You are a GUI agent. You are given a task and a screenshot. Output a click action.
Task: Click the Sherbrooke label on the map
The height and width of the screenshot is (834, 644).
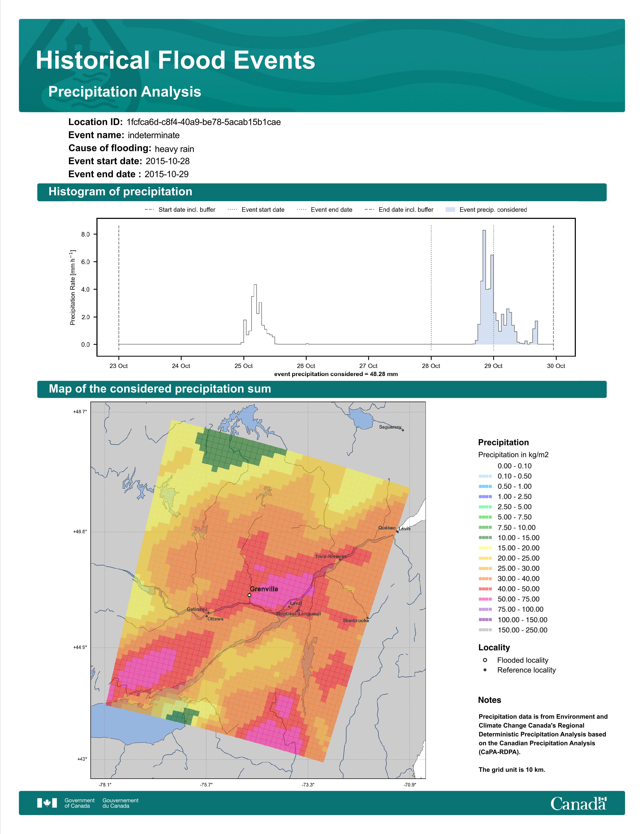pyautogui.click(x=356, y=620)
